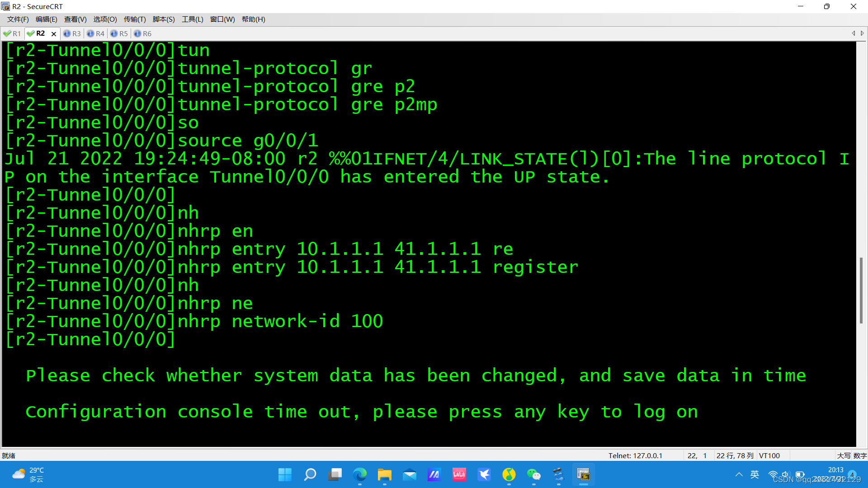Click the SecureCRT taskbar icon
This screenshot has height=488, width=868.
click(x=584, y=474)
